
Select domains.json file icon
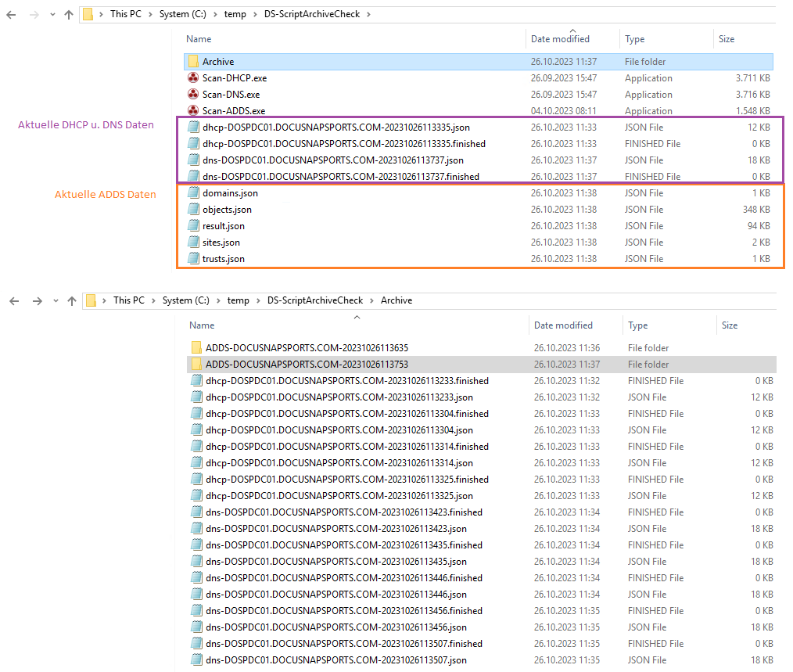(193, 192)
